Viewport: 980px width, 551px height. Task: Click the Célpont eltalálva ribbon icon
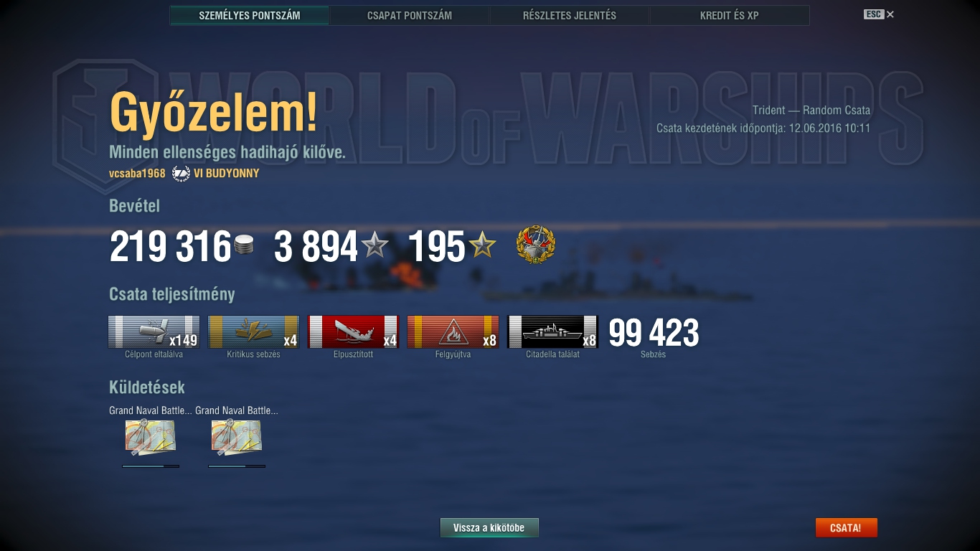(x=154, y=332)
